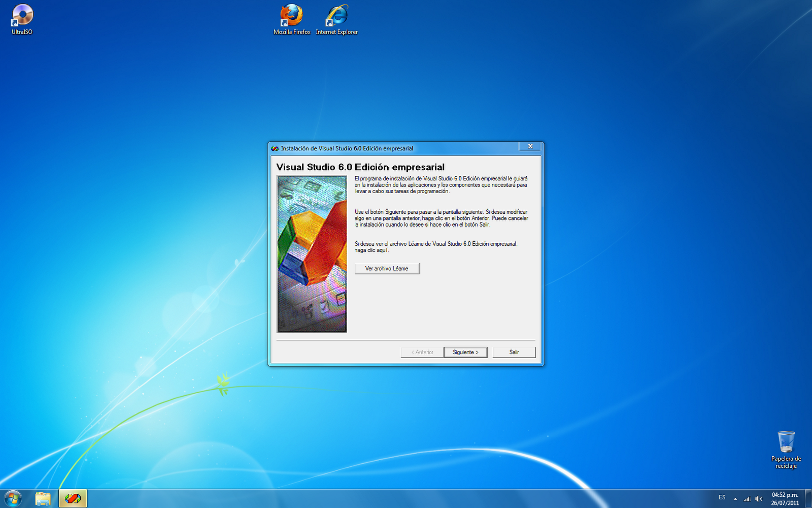812x508 pixels.
Task: Click the text 'Si desea ver el archivo Léame'
Action: [436, 247]
